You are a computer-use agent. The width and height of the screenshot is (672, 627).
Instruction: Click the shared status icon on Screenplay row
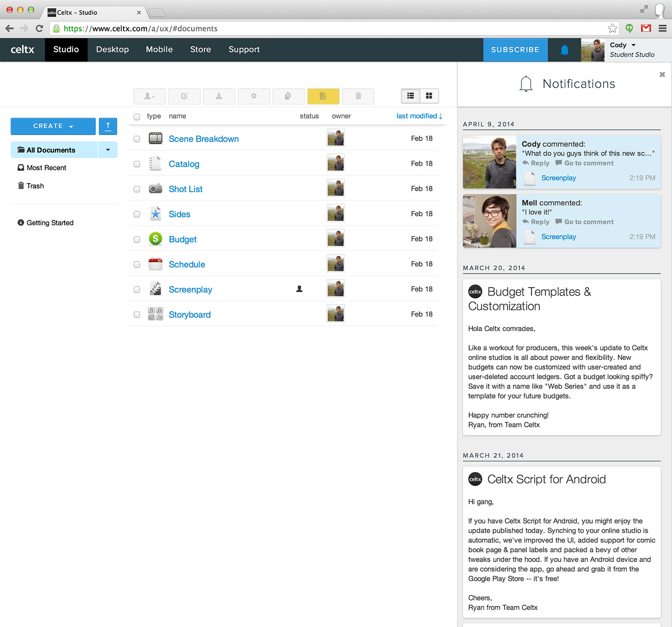(x=300, y=289)
